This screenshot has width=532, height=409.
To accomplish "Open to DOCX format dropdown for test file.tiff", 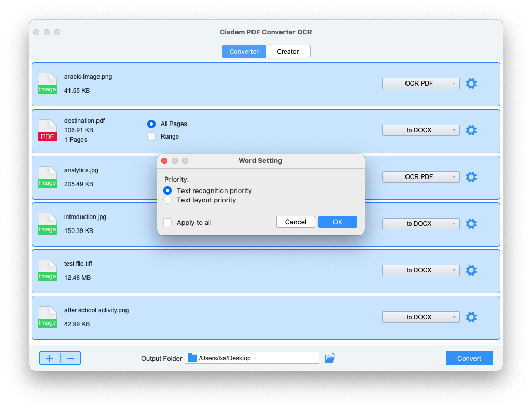I will (x=421, y=270).
